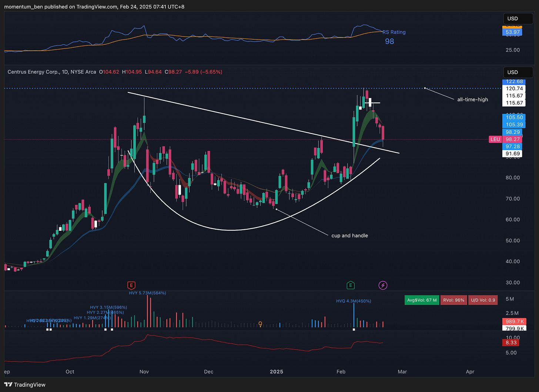Screen dimensions: 539x392
Task: Click the RS Rating value 98
Action: (389, 41)
